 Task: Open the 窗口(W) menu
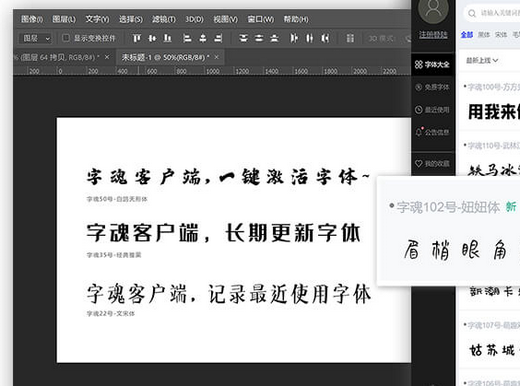261,19
